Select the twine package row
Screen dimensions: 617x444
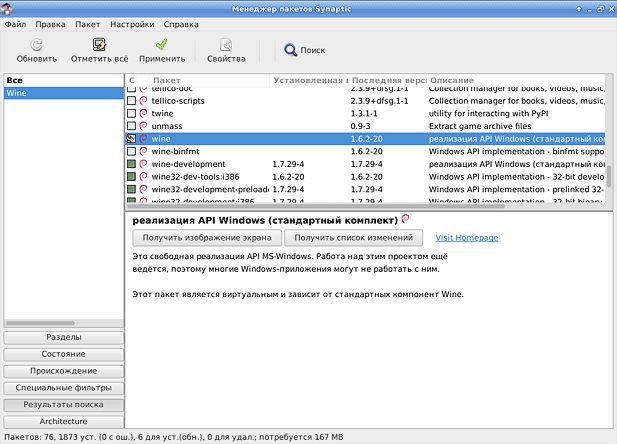366,113
